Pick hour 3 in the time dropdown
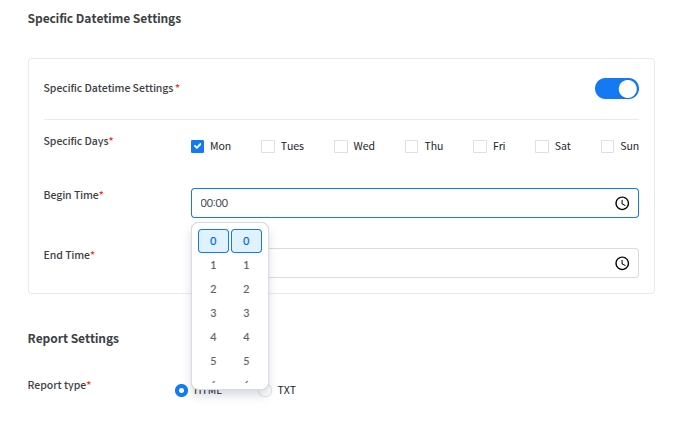The width and height of the screenshot is (680, 429). point(213,313)
